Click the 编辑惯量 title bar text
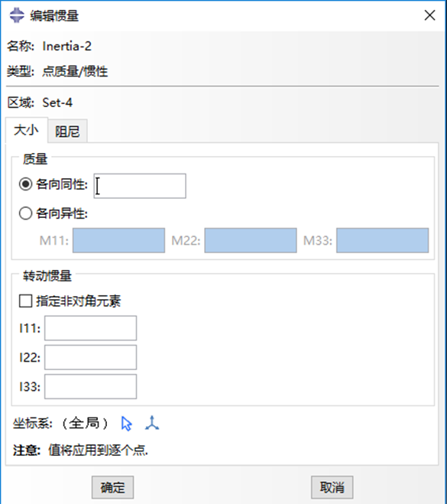 [54, 15]
